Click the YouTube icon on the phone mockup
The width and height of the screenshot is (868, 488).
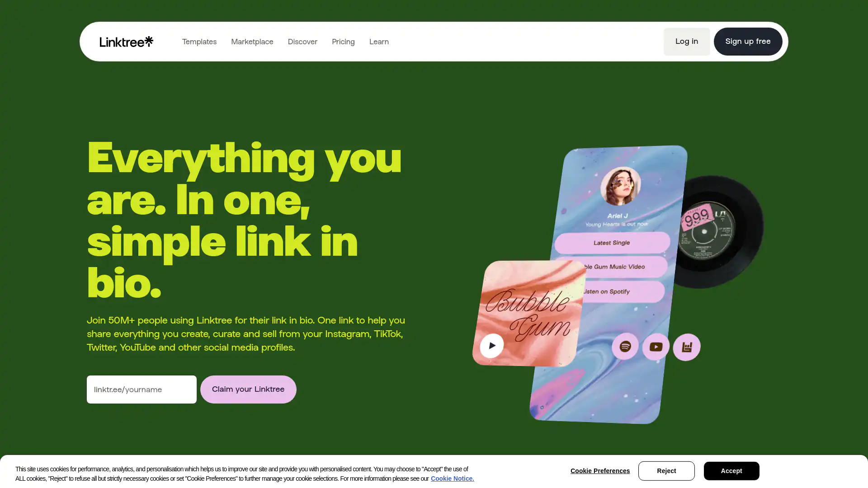click(x=656, y=347)
